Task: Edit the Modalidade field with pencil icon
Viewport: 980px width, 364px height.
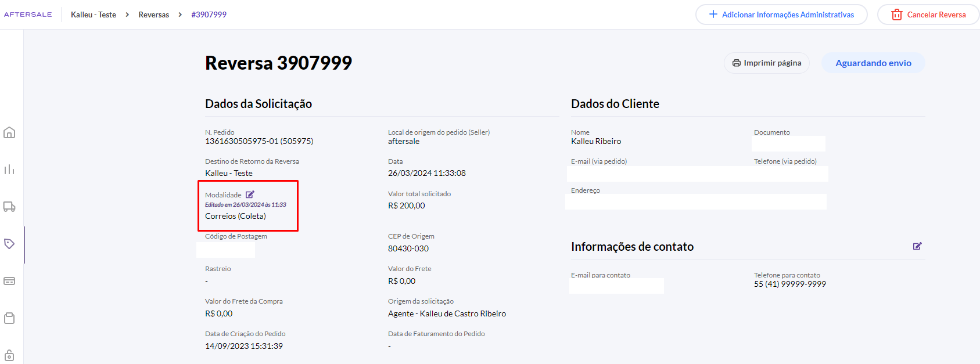Action: pos(250,194)
